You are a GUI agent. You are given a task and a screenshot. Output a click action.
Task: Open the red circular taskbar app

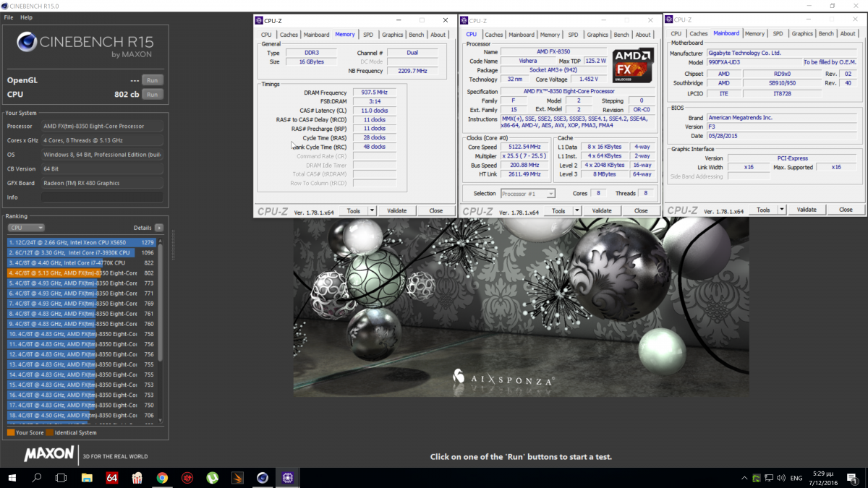187,478
